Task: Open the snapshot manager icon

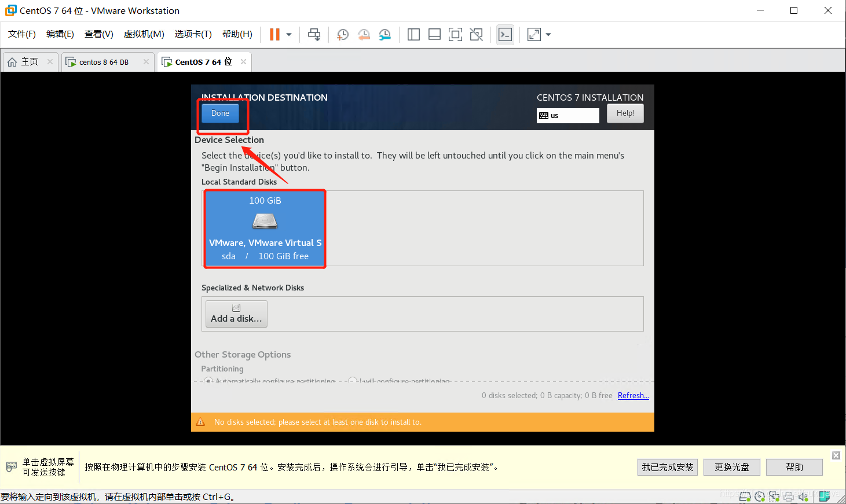Action: coord(385,35)
